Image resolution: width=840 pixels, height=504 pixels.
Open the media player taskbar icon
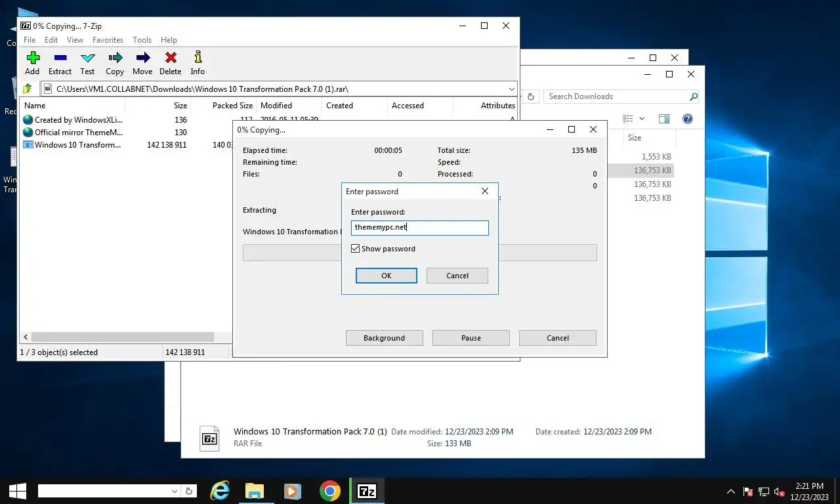(292, 491)
